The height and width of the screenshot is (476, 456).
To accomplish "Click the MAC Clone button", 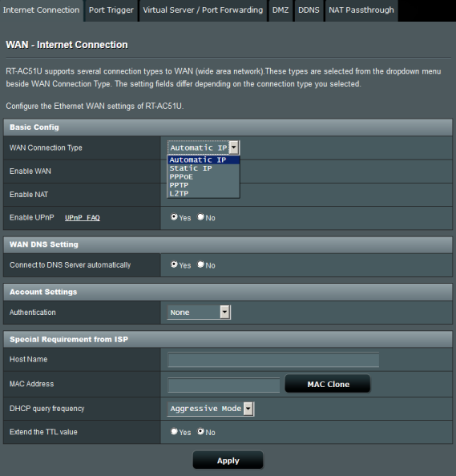I will pyautogui.click(x=328, y=384).
